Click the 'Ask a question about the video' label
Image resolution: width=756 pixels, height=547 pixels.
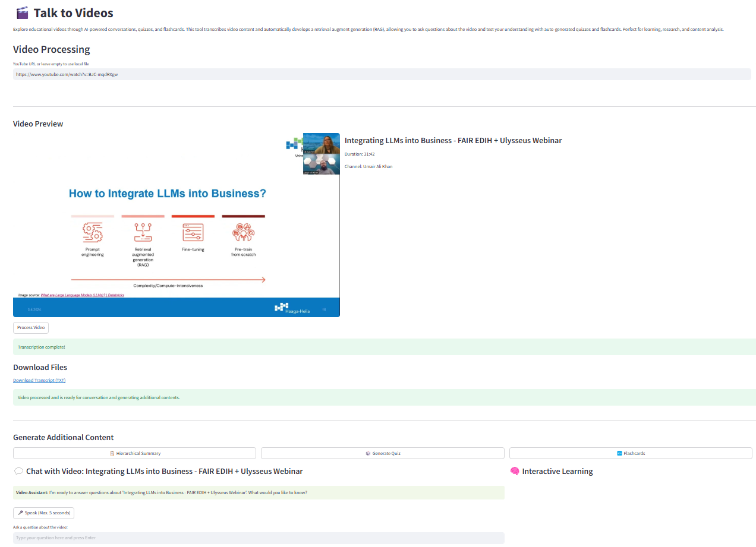(x=40, y=527)
